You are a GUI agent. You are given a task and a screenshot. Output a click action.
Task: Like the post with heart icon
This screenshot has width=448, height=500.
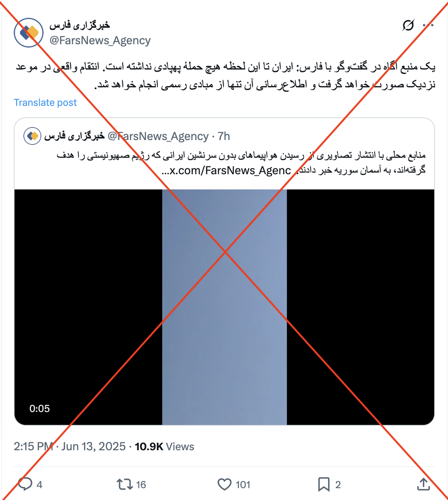224,484
